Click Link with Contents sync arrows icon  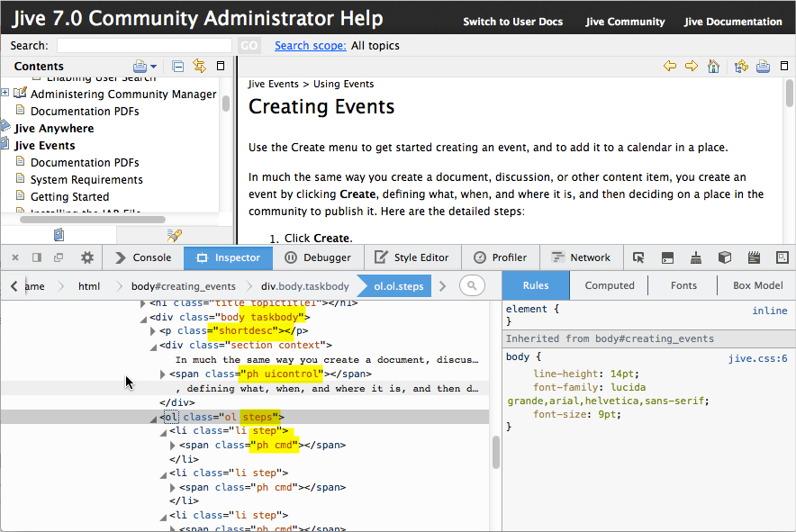pos(200,66)
